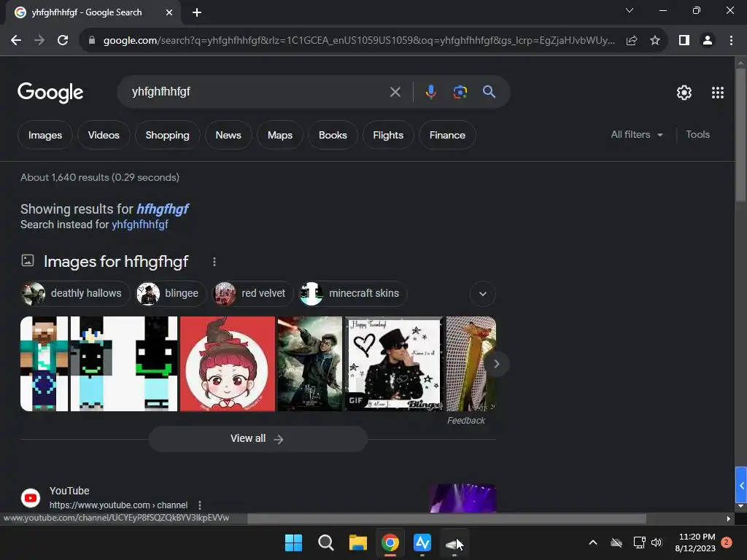
Task: Open the new tab plus button
Action: 197,12
